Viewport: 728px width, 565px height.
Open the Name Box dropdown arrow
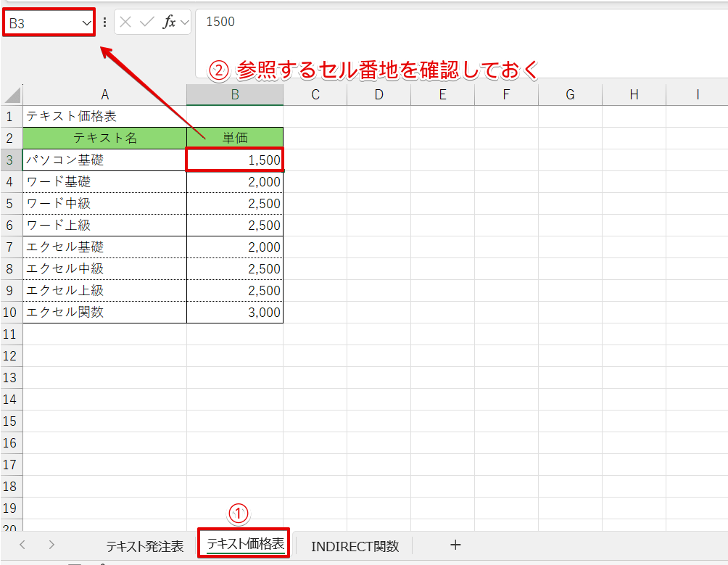click(x=86, y=22)
